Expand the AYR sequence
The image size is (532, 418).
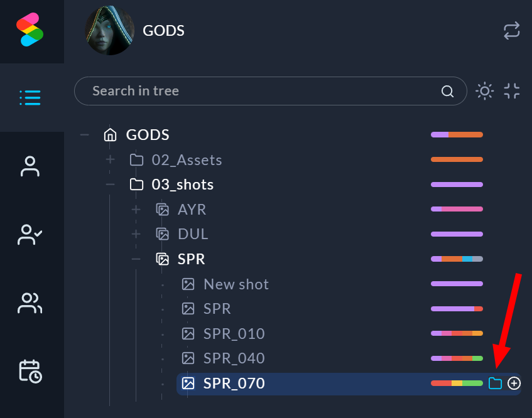pos(136,210)
